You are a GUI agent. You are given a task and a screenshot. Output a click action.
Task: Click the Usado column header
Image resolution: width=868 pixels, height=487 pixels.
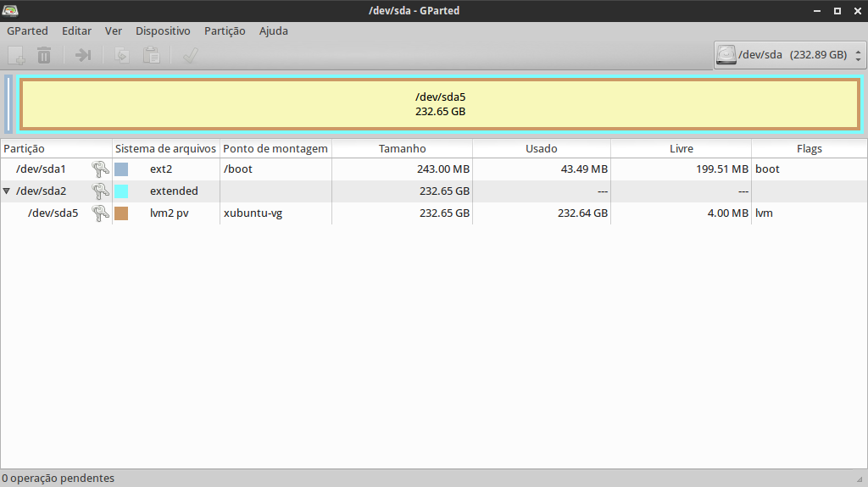pyautogui.click(x=542, y=149)
